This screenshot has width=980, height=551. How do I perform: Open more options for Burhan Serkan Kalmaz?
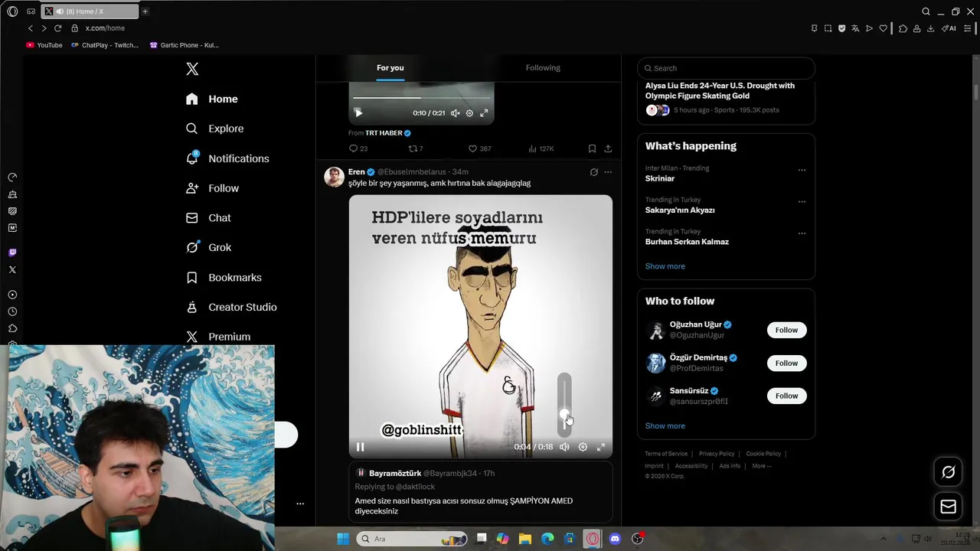click(x=802, y=233)
